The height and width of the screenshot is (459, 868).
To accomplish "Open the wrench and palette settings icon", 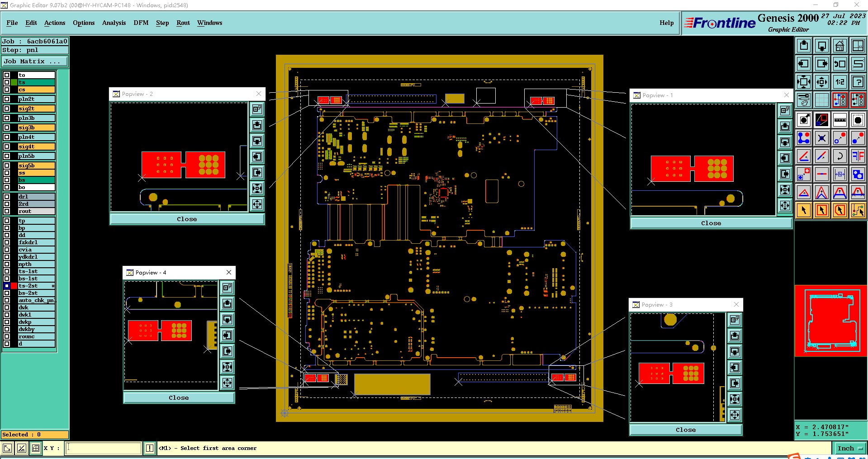I will pos(804,100).
